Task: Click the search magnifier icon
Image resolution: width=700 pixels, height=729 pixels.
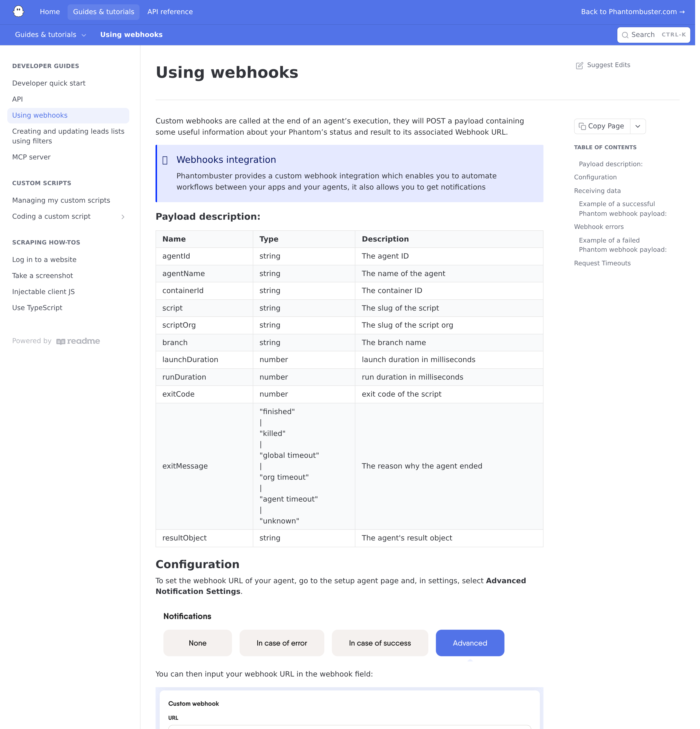Action: pos(625,35)
